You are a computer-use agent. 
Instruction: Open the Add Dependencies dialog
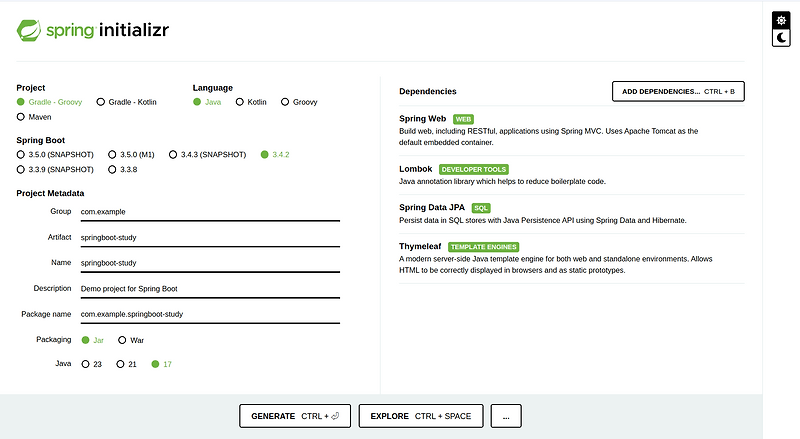(678, 91)
